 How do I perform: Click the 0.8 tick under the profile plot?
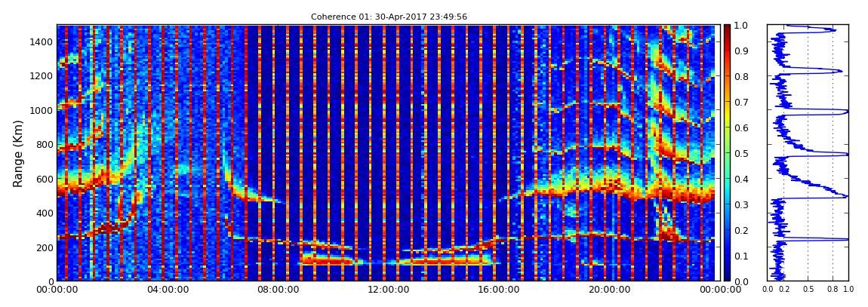tap(833, 290)
